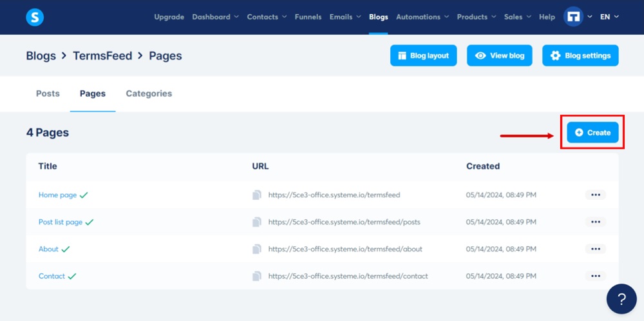Copy the Contact page URL icon

pyautogui.click(x=257, y=276)
